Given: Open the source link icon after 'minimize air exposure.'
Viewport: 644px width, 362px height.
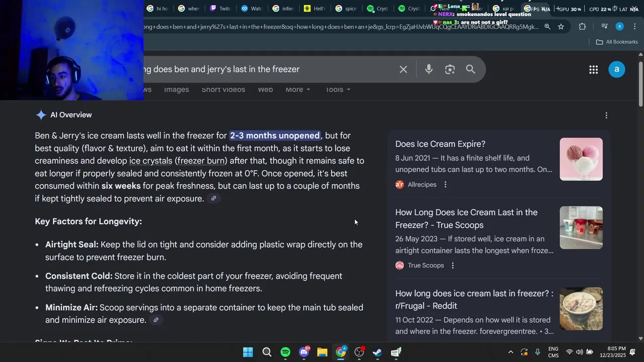Looking at the screenshot, I should coord(156,320).
